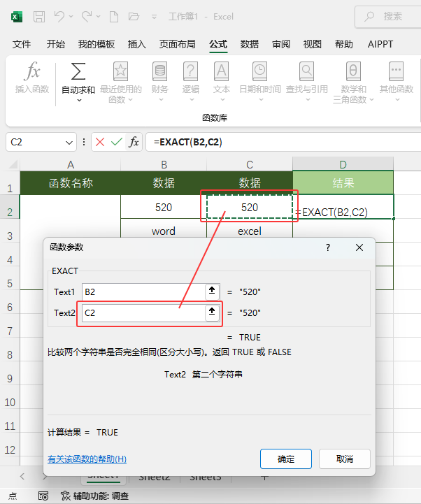Switch to the 数据 ribbon tab
Image resolution: width=421 pixels, height=504 pixels.
pos(249,44)
